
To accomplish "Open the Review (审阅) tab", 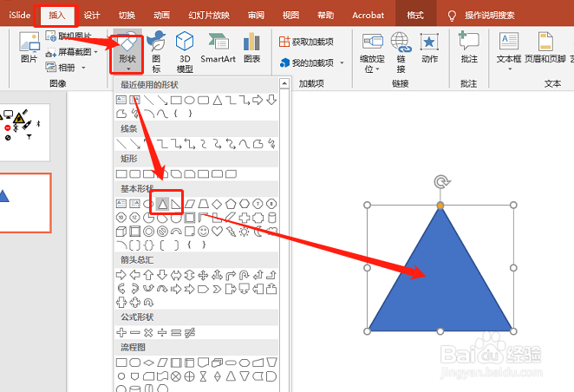I will point(256,16).
